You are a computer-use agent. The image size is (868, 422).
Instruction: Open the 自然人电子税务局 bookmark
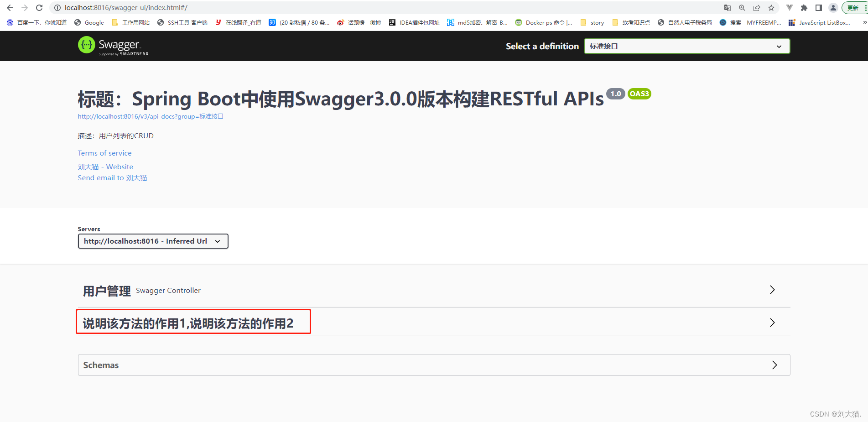click(685, 22)
